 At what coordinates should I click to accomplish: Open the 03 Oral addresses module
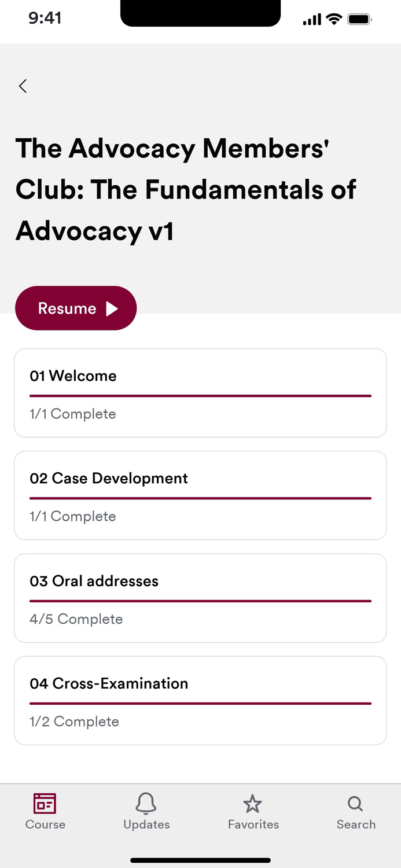(200, 598)
